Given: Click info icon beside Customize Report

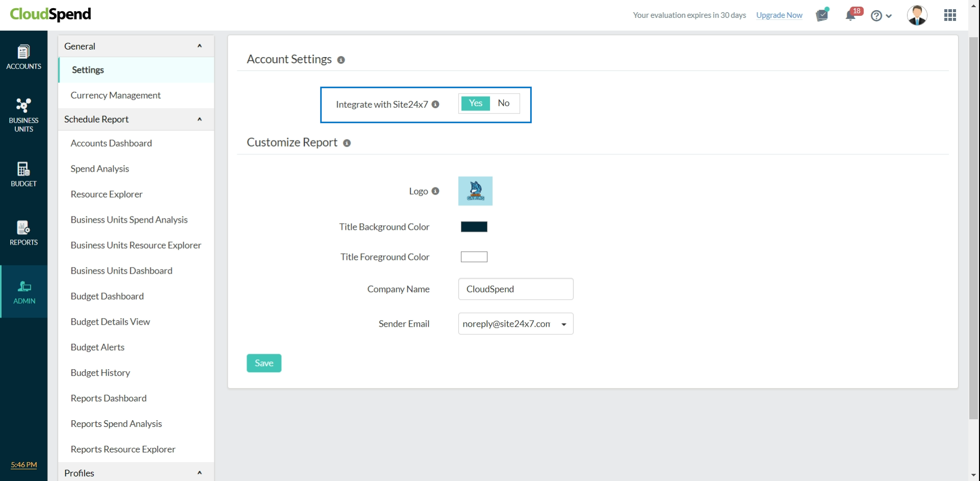Looking at the screenshot, I should click(347, 143).
